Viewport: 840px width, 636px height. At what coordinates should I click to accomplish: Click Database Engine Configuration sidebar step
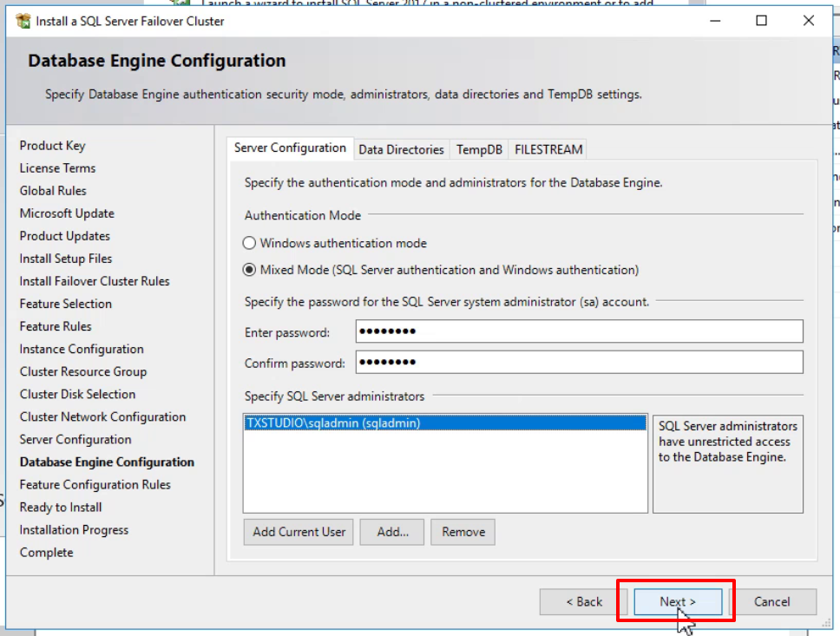coord(107,462)
